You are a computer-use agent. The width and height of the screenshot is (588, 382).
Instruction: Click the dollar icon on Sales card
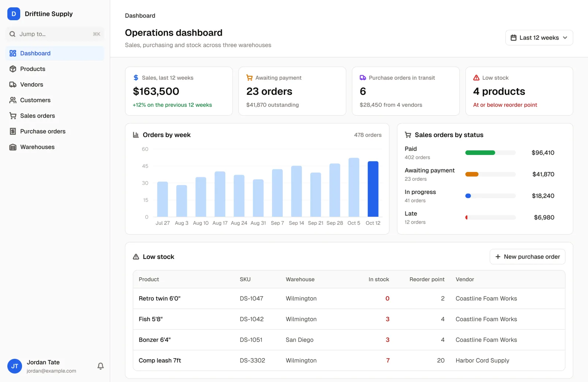tap(136, 78)
